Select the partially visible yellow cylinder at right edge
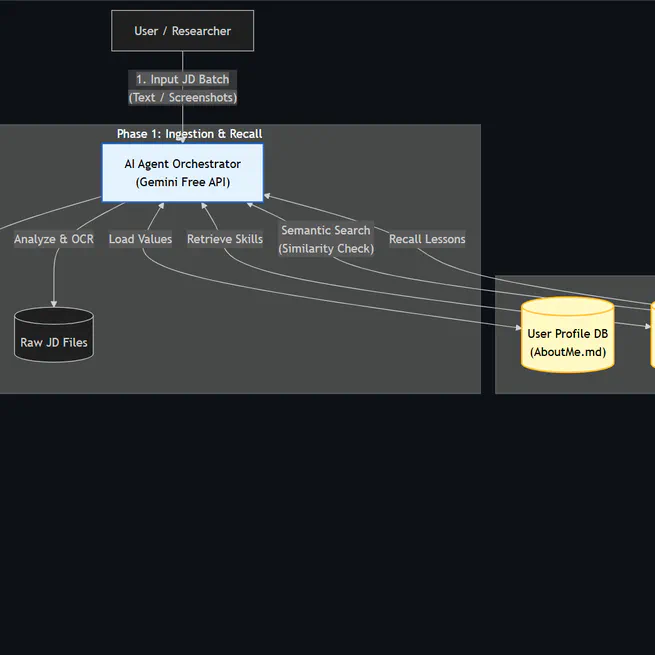Screen dimensions: 655x655 [x=652, y=336]
